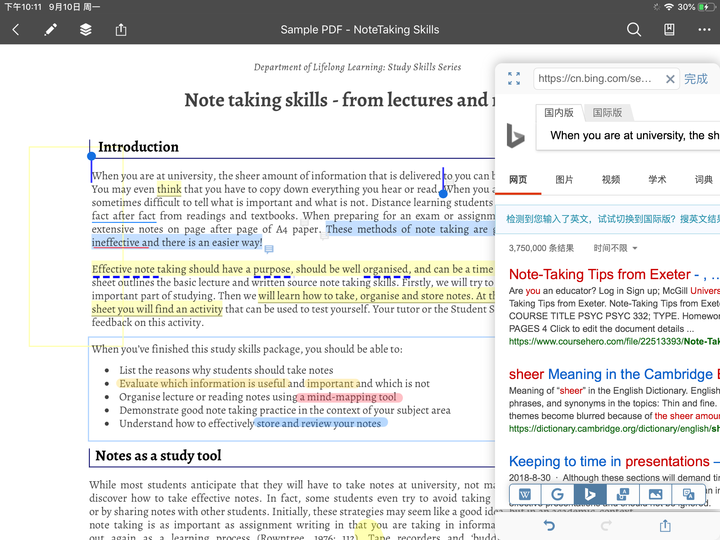720x540 pixels.
Task: Tap the highlighted 'Evaluate which information is useful'
Action: point(202,383)
